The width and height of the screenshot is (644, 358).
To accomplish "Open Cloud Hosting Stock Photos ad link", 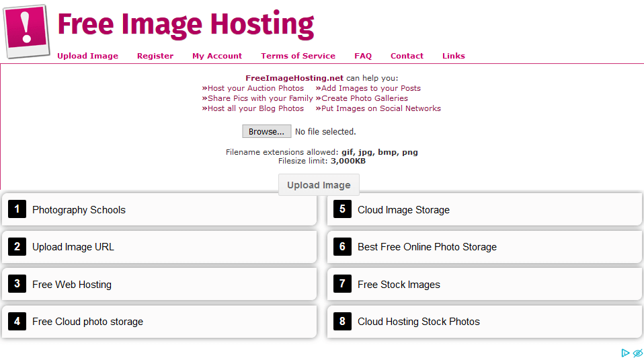I will (484, 322).
